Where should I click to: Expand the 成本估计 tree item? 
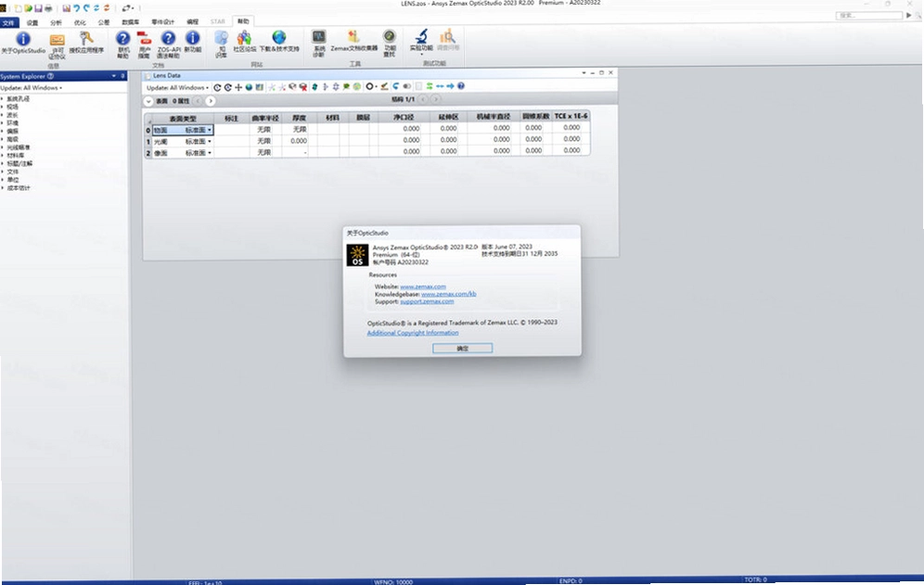coord(3,188)
